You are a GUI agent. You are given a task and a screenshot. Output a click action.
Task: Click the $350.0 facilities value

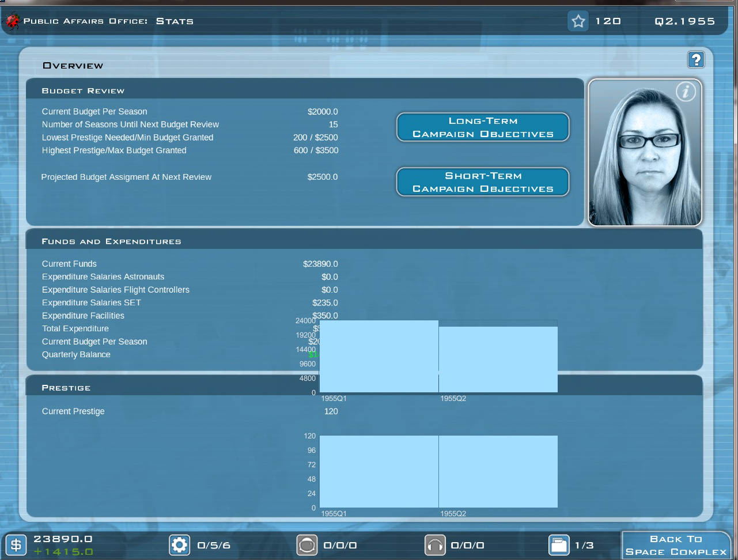click(x=326, y=315)
